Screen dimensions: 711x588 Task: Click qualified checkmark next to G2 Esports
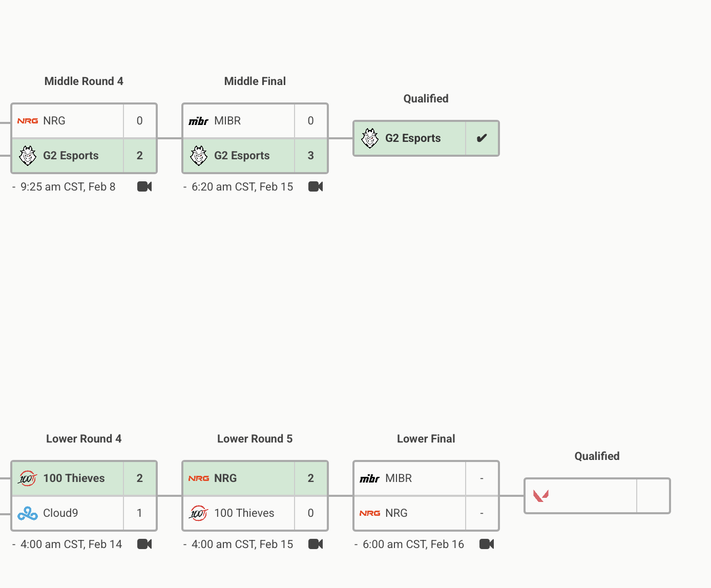click(482, 138)
